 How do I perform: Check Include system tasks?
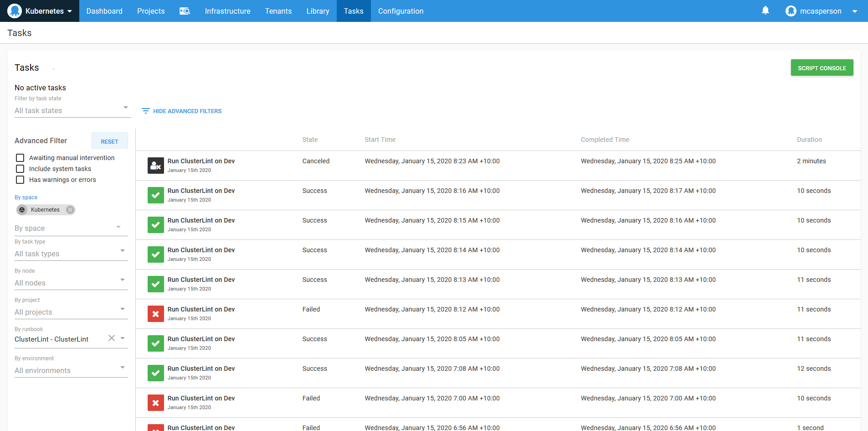coord(20,168)
